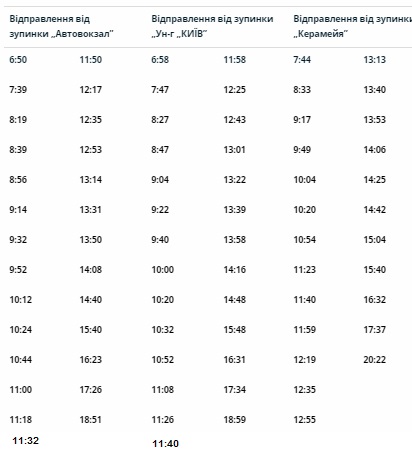This screenshot has height=476, width=412.
Task: Click the 18:59 time in КИЇВ column
Action: (235, 420)
